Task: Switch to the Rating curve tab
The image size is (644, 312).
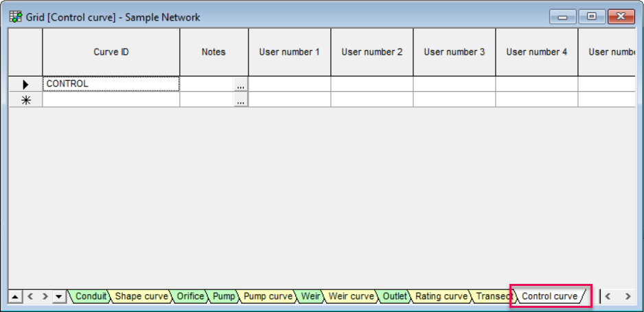Action: (x=441, y=296)
